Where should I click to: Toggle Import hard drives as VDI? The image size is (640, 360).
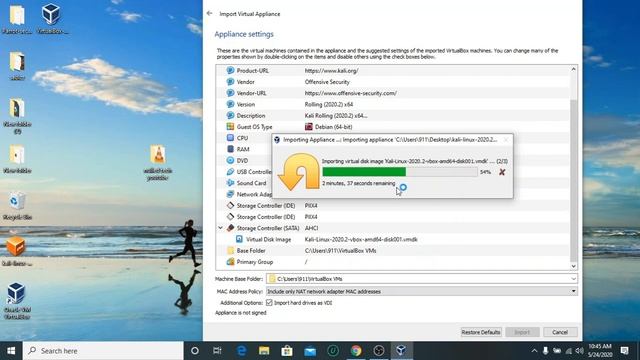[x=269, y=303]
